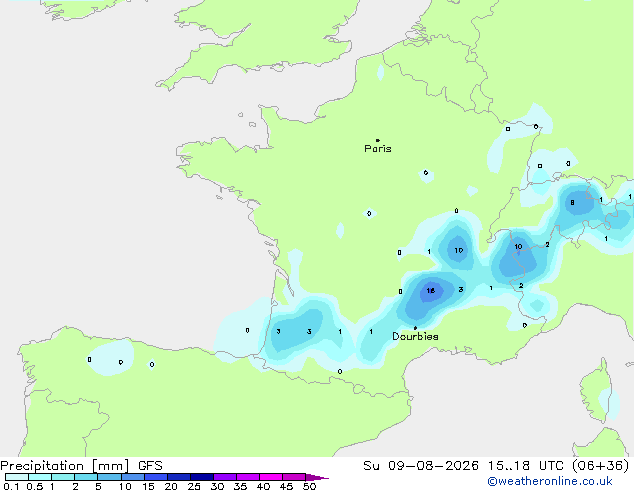This screenshot has height=490, width=634.
Task: Click the legend label '25'
Action: click(194, 486)
